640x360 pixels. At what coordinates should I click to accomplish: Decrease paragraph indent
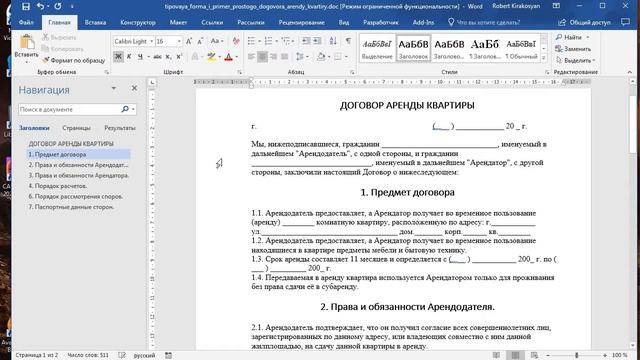[x=306, y=41]
